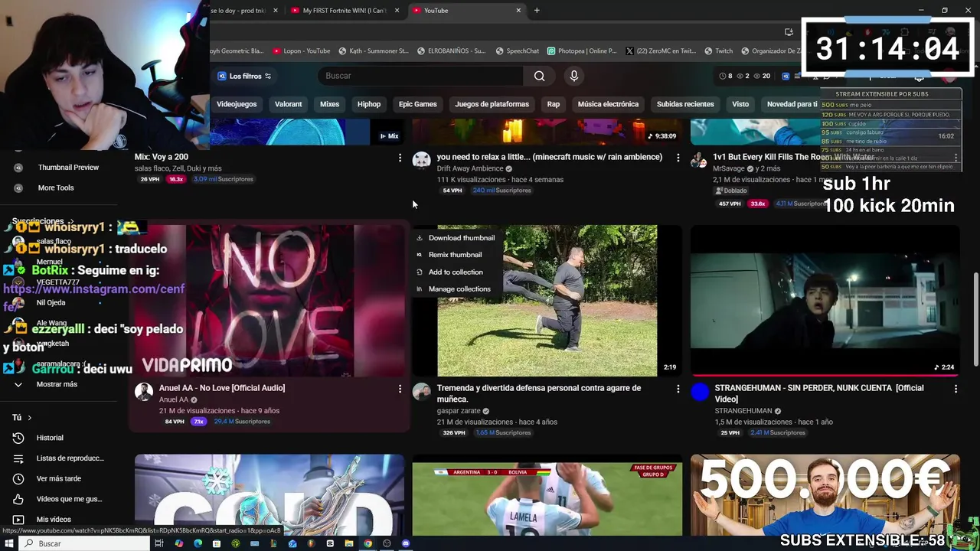
Task: Select the Subidas recientes chip
Action: pyautogui.click(x=685, y=104)
